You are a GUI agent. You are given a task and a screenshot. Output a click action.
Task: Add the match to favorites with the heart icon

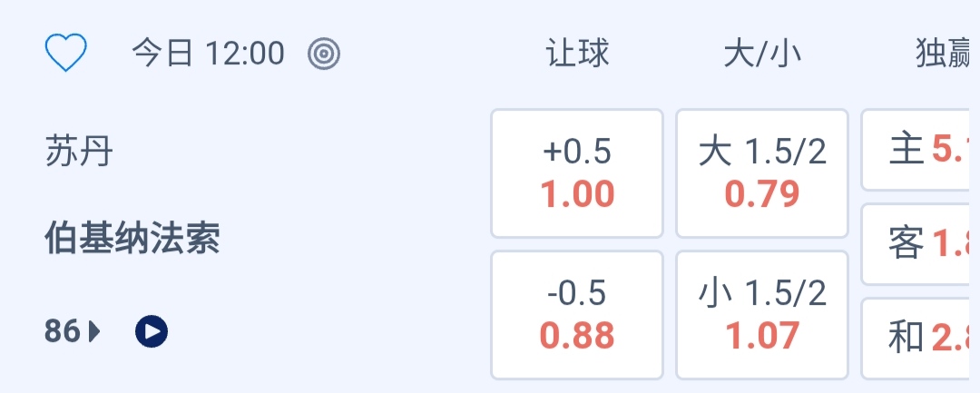pos(66,54)
